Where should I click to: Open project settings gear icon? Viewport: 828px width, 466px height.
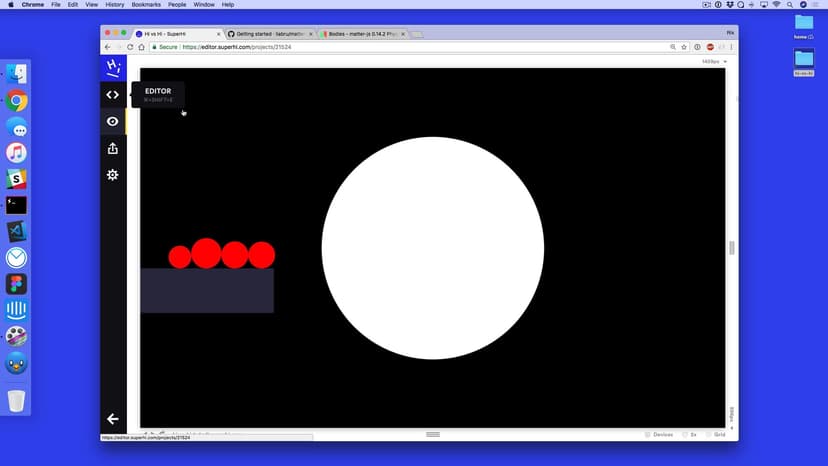click(112, 174)
